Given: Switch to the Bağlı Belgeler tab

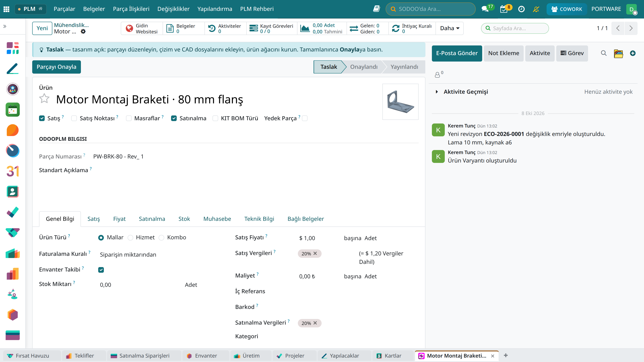Looking at the screenshot, I should pos(305,219).
